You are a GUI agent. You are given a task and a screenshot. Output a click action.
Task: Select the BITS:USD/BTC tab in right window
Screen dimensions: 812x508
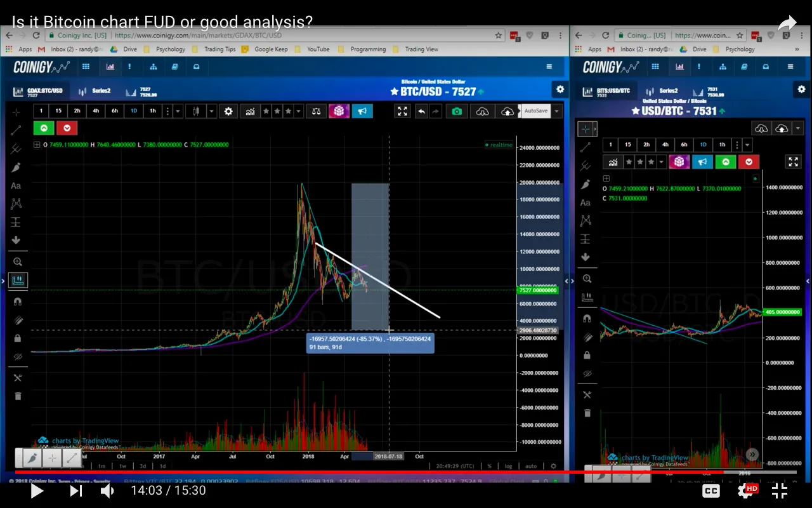[x=606, y=91]
